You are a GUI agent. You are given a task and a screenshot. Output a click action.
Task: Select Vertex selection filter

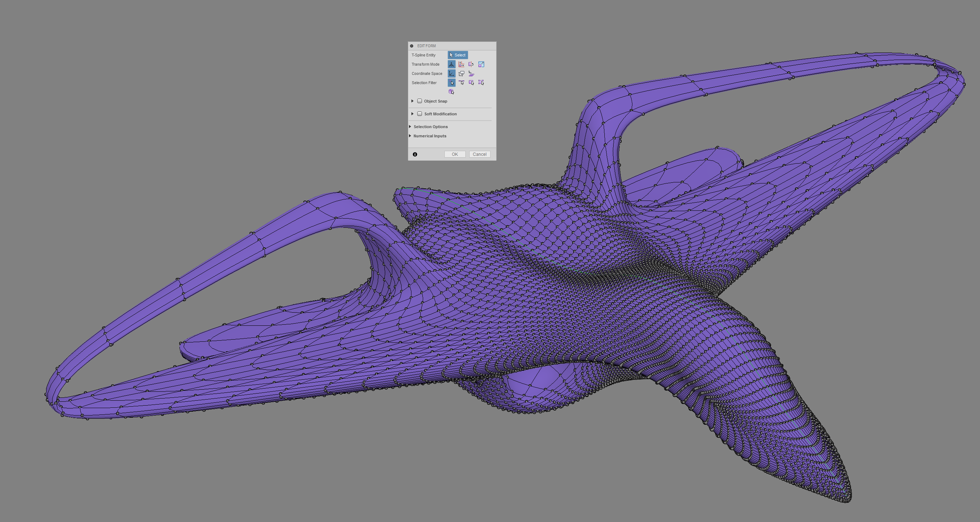[452, 83]
